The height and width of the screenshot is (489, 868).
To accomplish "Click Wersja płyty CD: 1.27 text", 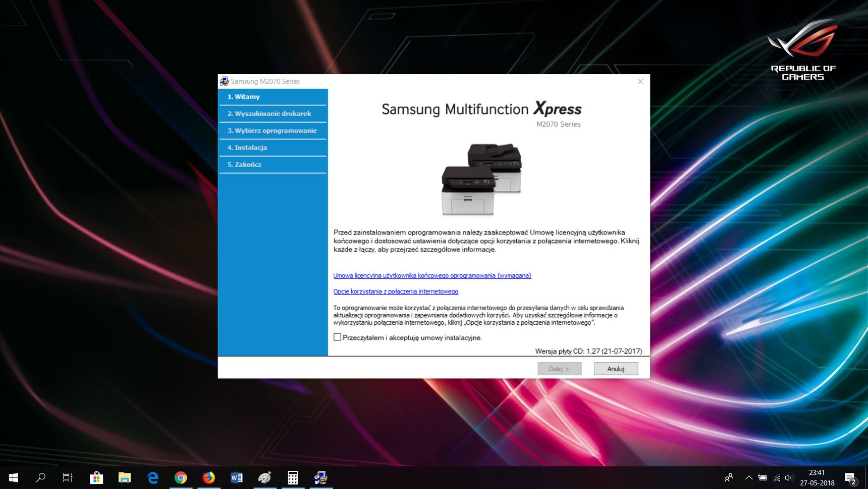I will 588,351.
